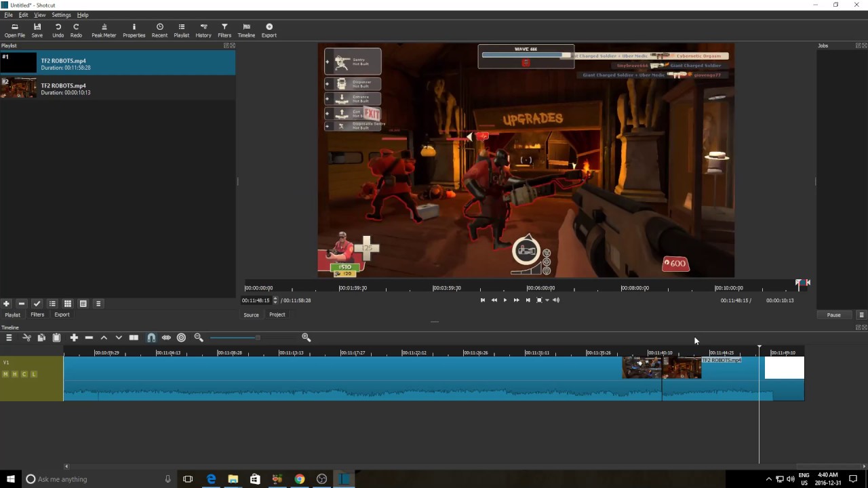
Task: Remove the selected playlist item
Action: coord(22,304)
